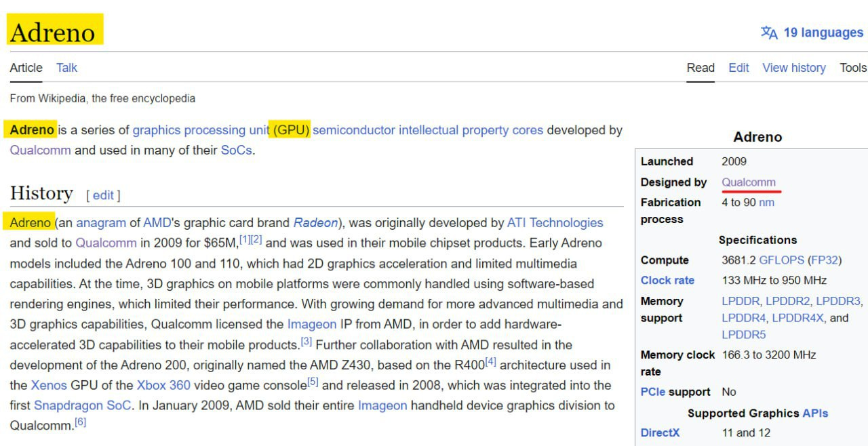Click the '133 MHz to 950 MHz' value
Screen dimensions: 868x446
pos(774,280)
